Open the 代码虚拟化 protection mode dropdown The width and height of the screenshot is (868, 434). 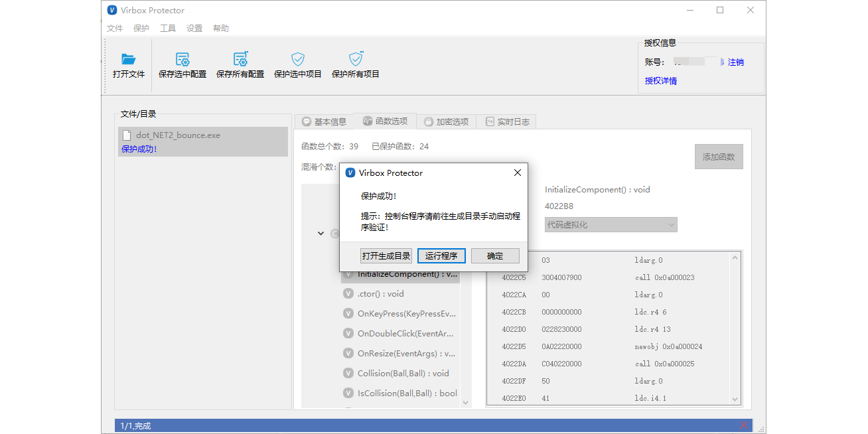point(671,224)
